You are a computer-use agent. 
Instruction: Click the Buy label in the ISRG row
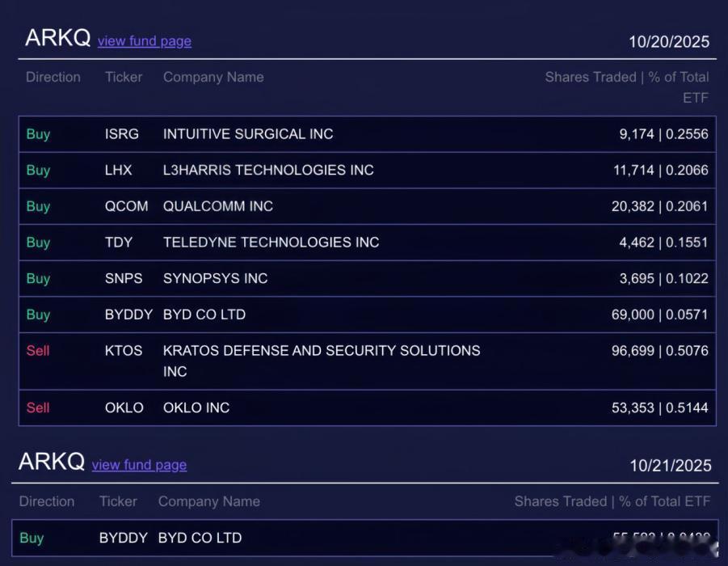pyautogui.click(x=38, y=134)
